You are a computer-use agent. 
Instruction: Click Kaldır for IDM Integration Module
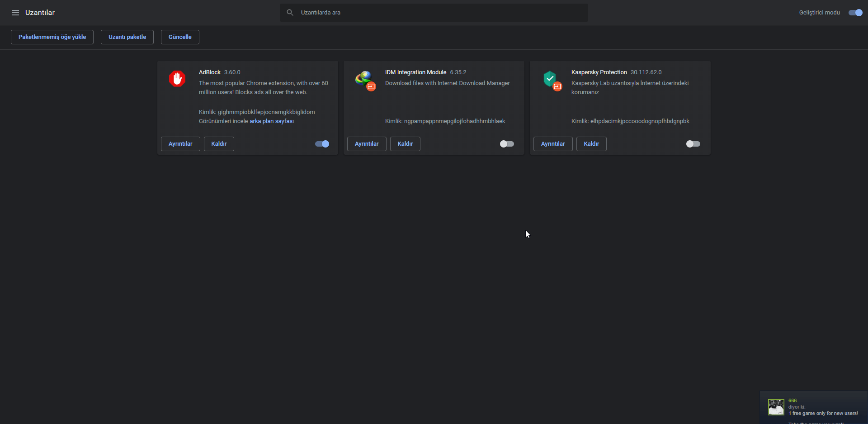[x=405, y=144]
